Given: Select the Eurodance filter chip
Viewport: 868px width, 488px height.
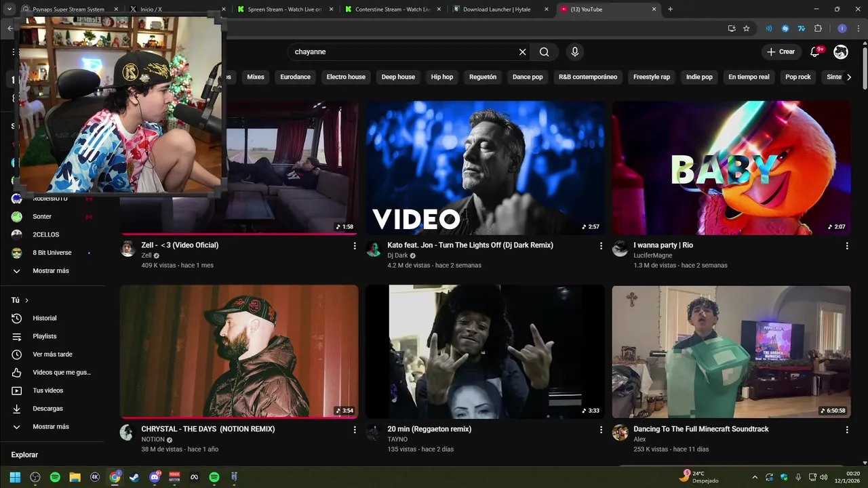Looking at the screenshot, I should [x=295, y=77].
